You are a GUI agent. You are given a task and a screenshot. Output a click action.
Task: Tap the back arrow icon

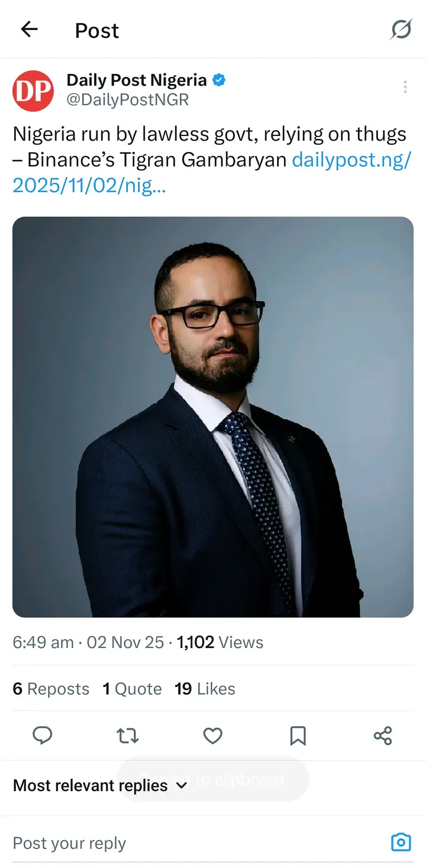pyautogui.click(x=29, y=29)
